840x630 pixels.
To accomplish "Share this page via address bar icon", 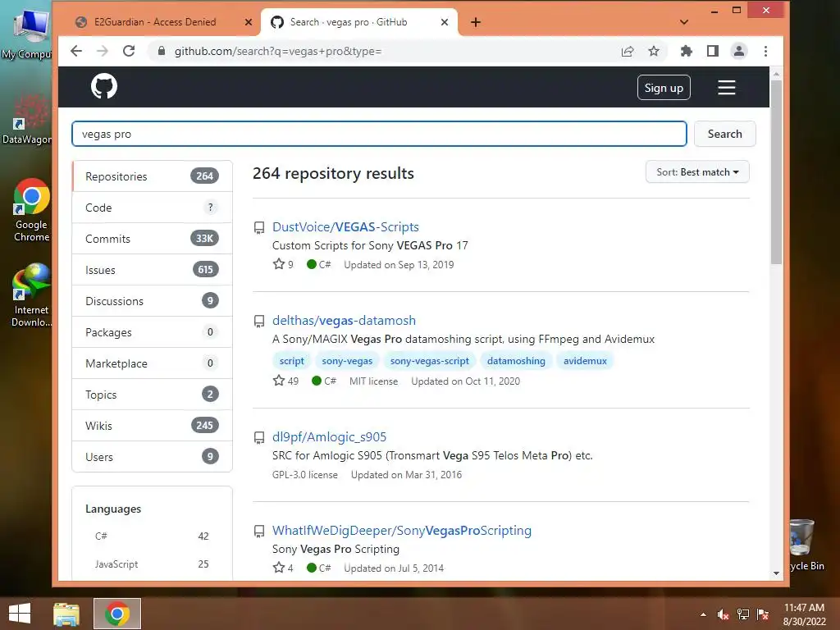I will [628, 51].
